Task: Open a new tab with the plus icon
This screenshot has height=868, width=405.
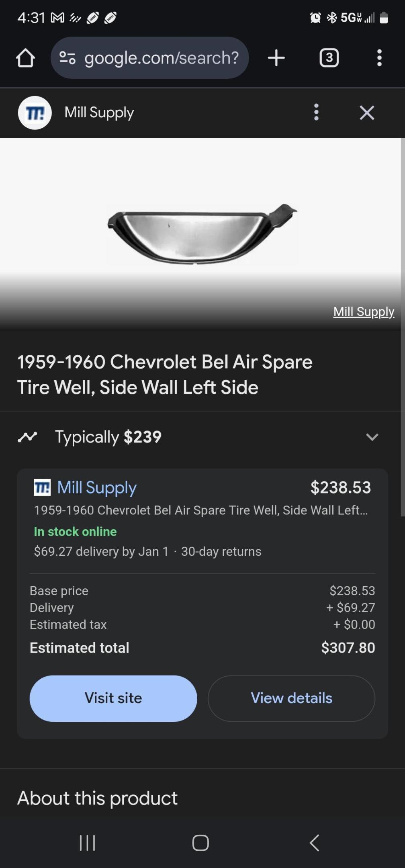Action: coord(276,57)
